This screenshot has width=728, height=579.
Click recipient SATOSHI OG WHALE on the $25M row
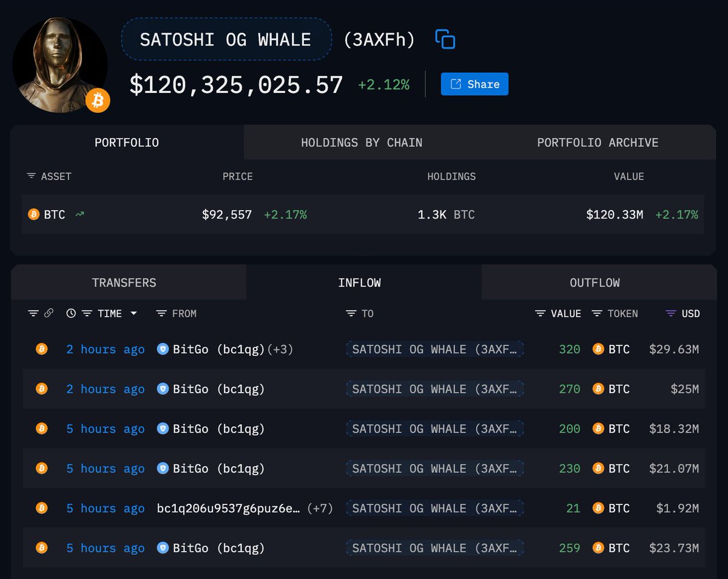pos(435,389)
